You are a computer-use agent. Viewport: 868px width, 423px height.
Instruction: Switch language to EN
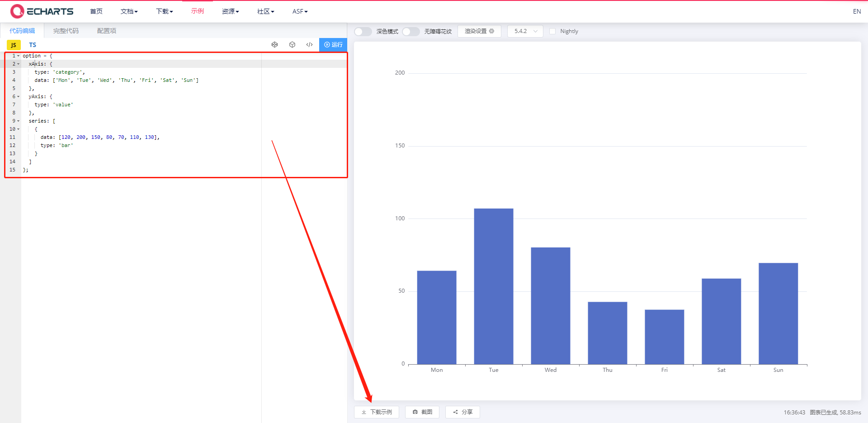[857, 11]
